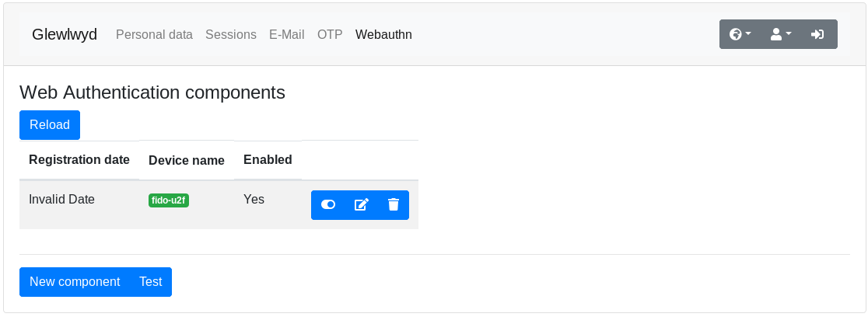
Task: Expand the user dropdown caret
Action: [789, 33]
